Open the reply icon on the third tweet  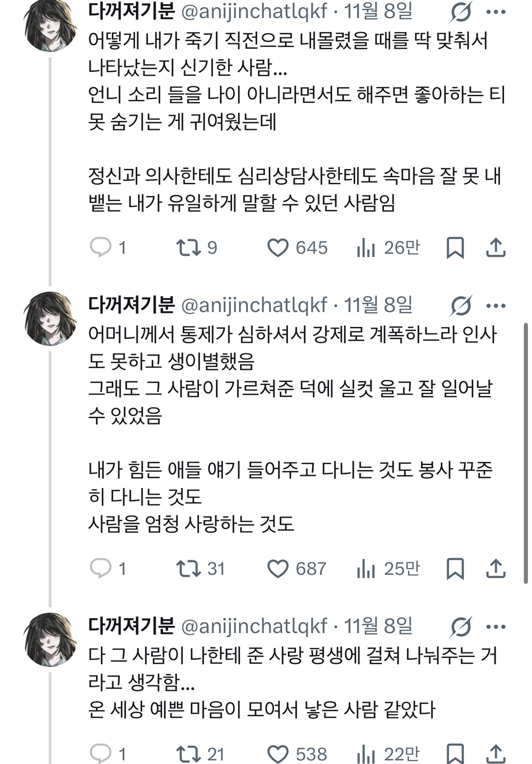[100, 750]
